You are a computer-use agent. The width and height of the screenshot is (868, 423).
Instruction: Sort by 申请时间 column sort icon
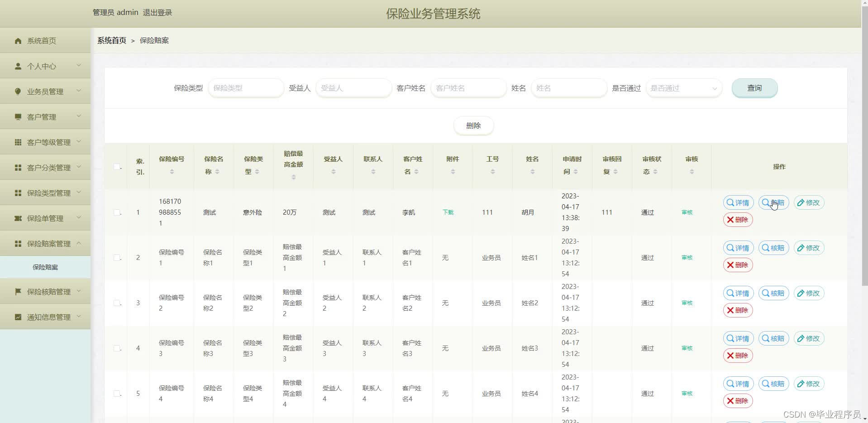[576, 172]
